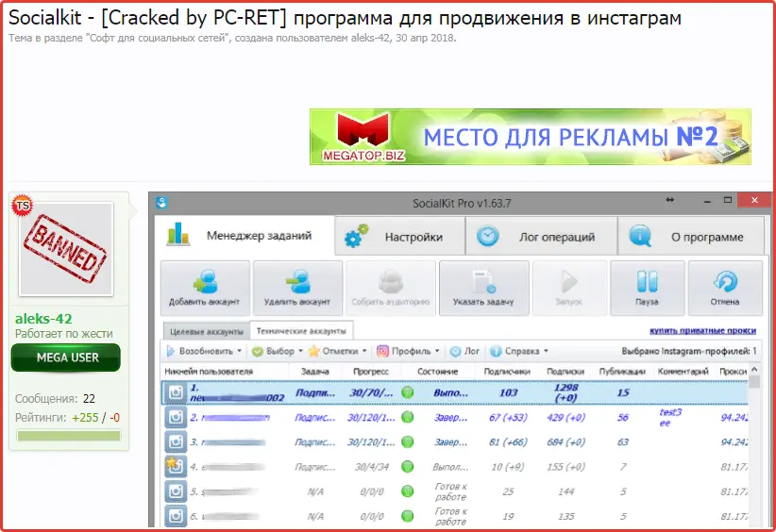Open the Менеджер заданий tab
776x532 pixels.
coord(245,236)
